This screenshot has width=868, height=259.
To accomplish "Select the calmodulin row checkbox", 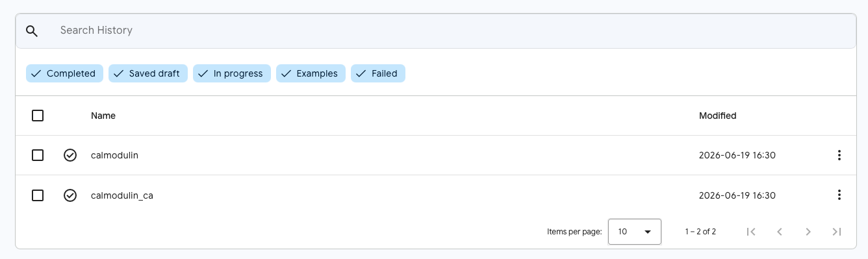I will [x=38, y=155].
